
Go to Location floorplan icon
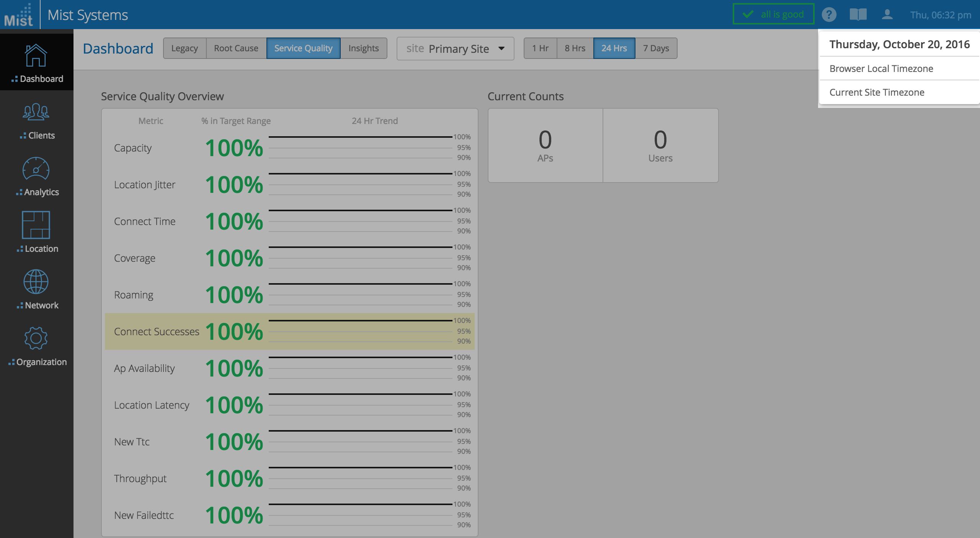36,225
